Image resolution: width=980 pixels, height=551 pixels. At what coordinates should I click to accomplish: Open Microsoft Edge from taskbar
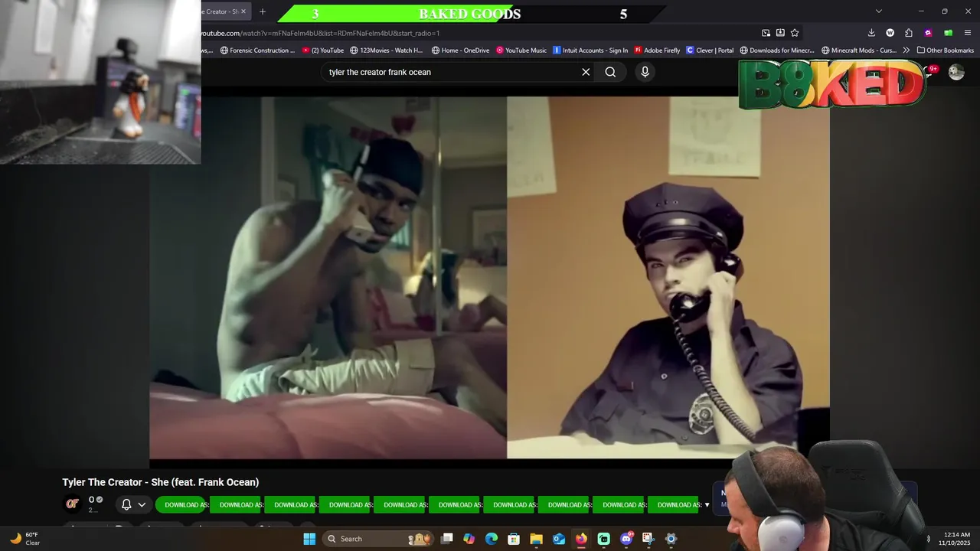492,539
